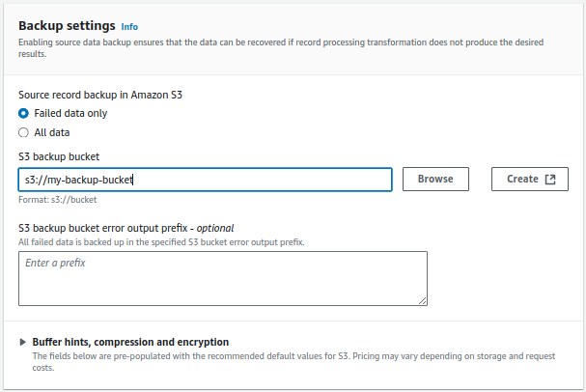Focus the error output prefix text area

(x=223, y=278)
